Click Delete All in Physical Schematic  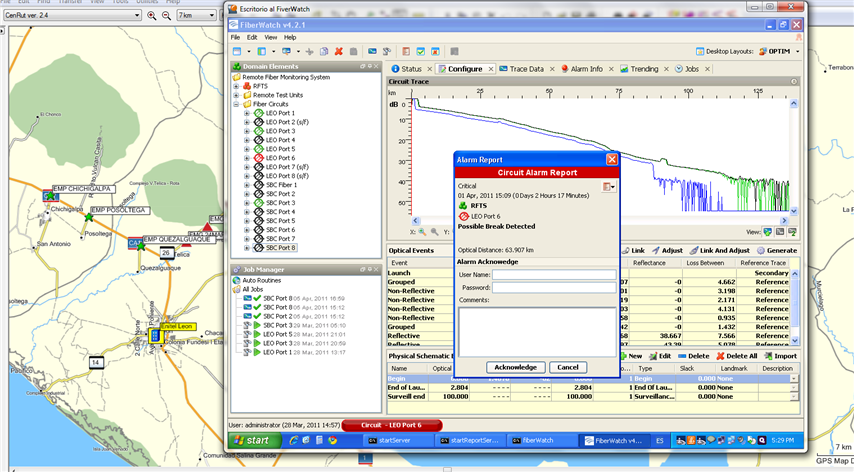pos(736,356)
